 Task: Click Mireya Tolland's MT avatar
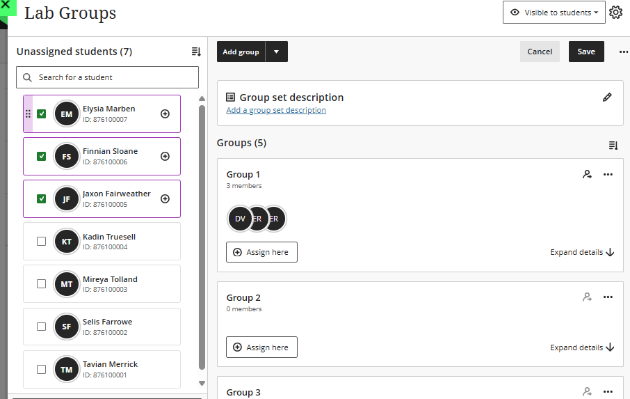pos(66,284)
